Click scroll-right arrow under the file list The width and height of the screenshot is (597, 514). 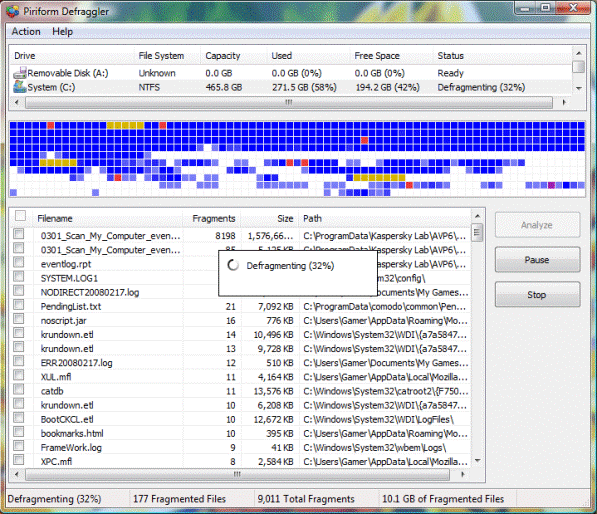(463, 474)
